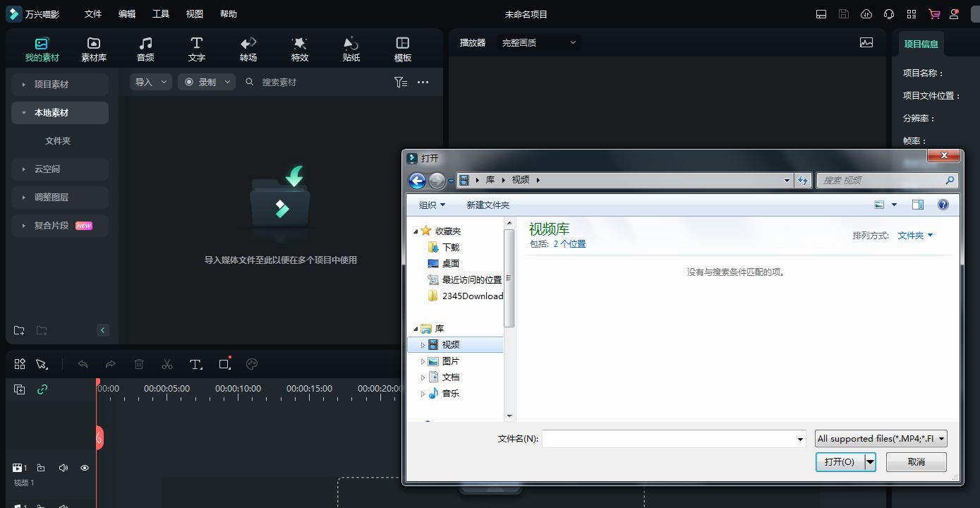Screen dimensions: 980x508
Task: Open the Effects (特效) panel
Action: pos(300,49)
